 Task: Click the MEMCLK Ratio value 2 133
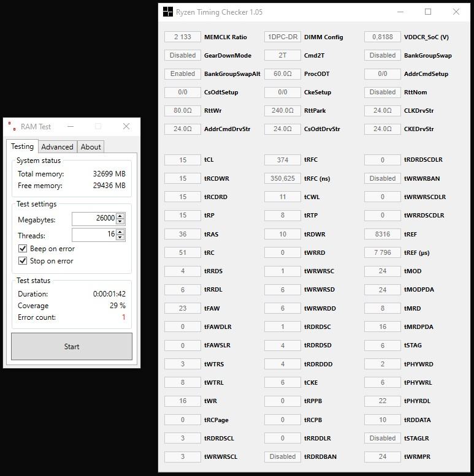tap(183, 37)
